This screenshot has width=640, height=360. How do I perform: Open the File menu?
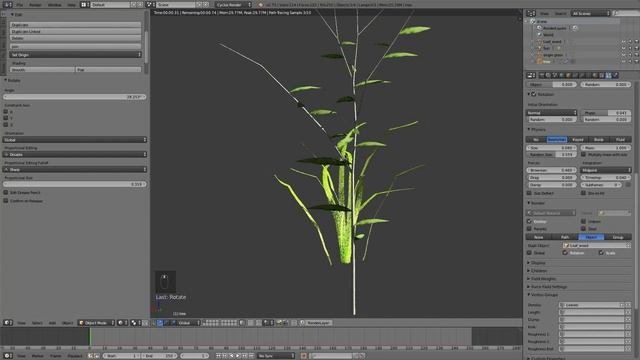pos(20,4)
